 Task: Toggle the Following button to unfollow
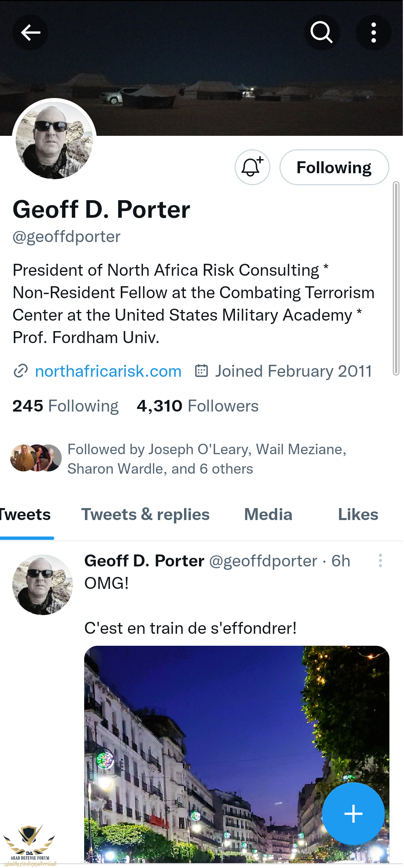334,167
